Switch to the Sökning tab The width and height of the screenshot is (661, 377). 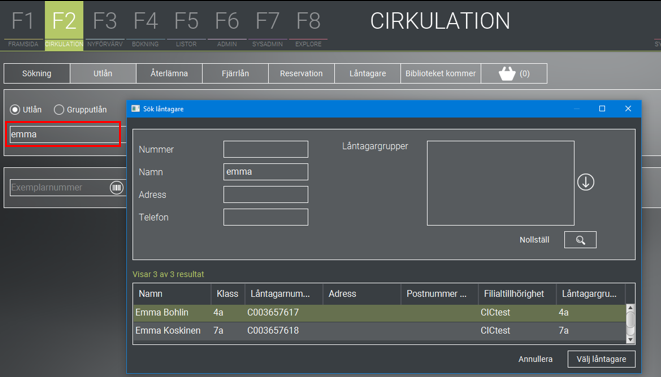pyautogui.click(x=37, y=73)
